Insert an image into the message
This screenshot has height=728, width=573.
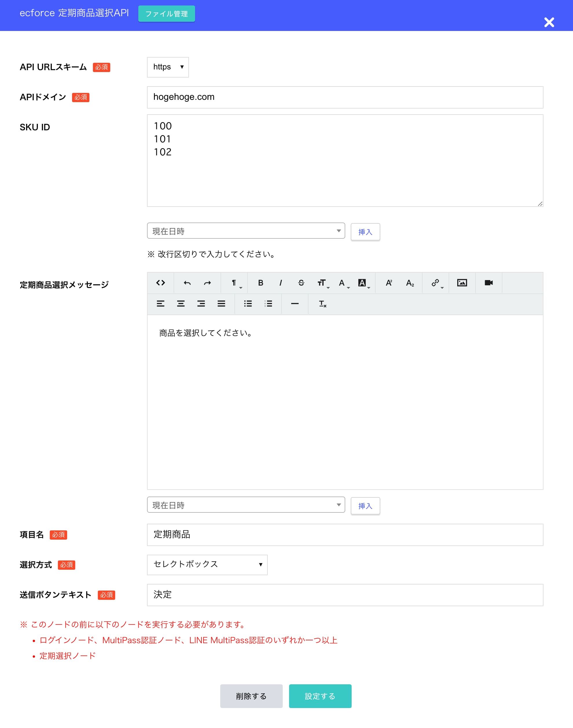(x=462, y=283)
